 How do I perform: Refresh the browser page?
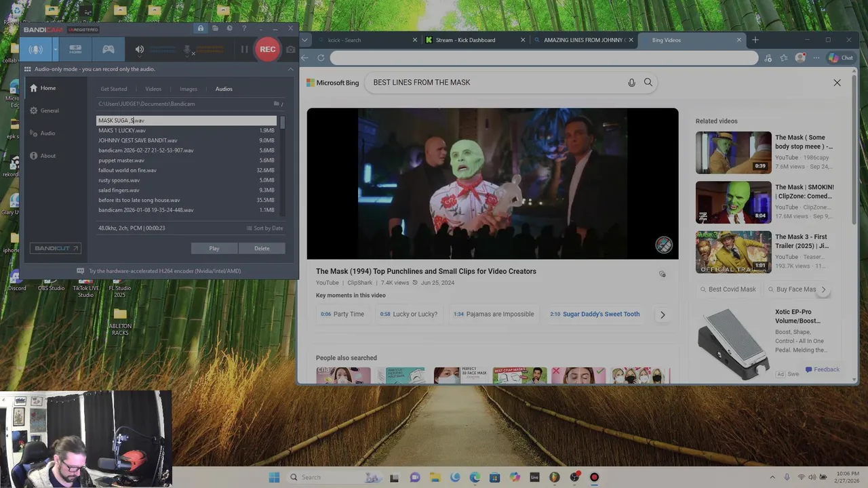click(321, 58)
